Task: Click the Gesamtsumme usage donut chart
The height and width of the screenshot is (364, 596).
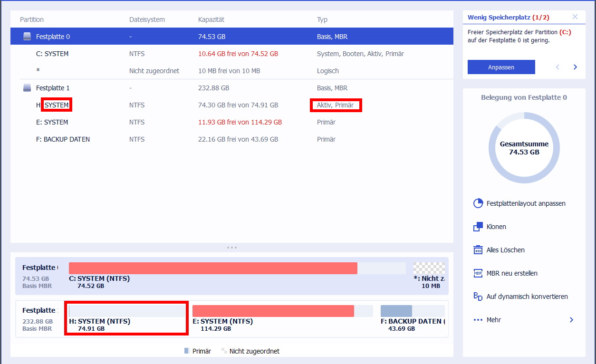Action: (x=524, y=148)
